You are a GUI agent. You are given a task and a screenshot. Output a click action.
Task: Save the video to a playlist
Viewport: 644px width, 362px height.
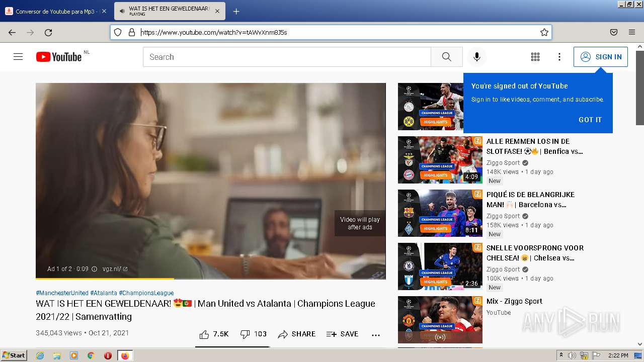coord(342,334)
